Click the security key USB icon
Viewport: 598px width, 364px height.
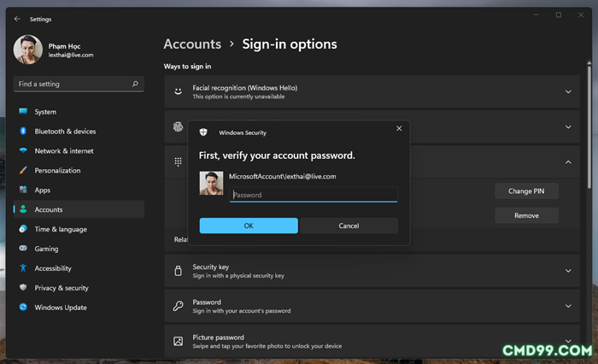(178, 271)
